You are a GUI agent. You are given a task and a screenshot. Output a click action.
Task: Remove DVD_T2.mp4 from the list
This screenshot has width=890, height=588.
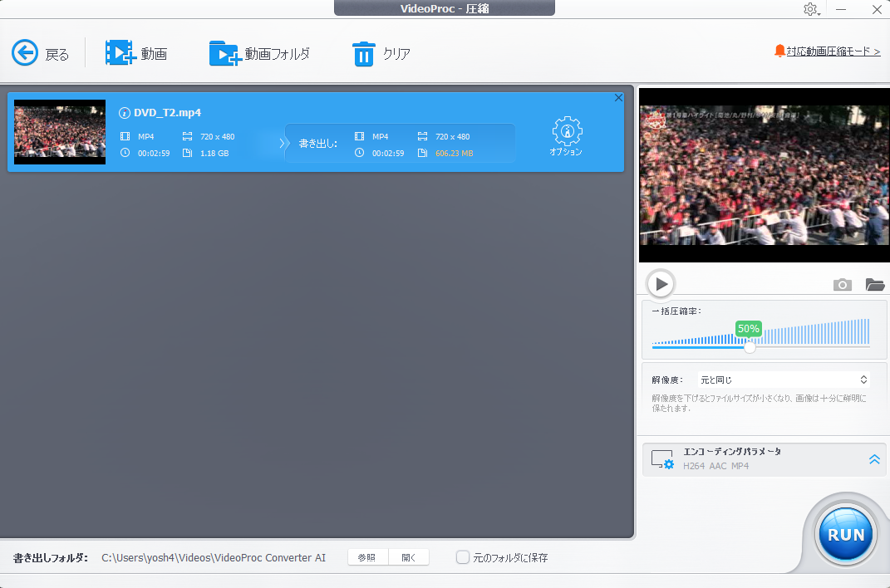619,97
